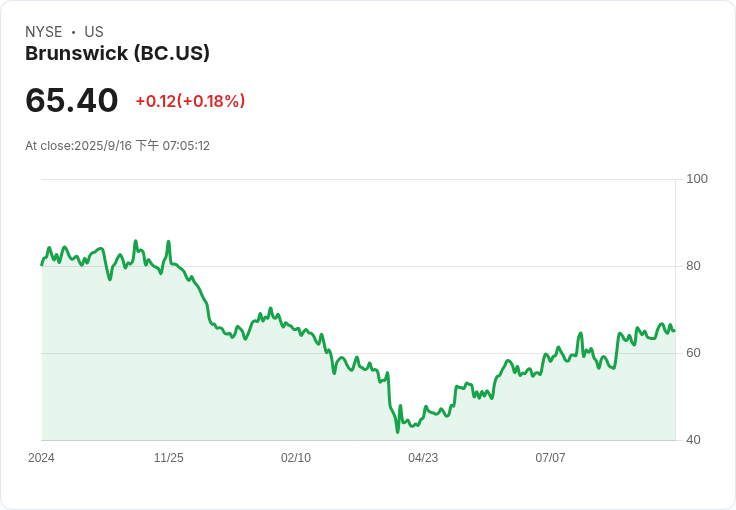Click the At close timestamp text
Viewport: 736px width, 510px height.
(117, 146)
